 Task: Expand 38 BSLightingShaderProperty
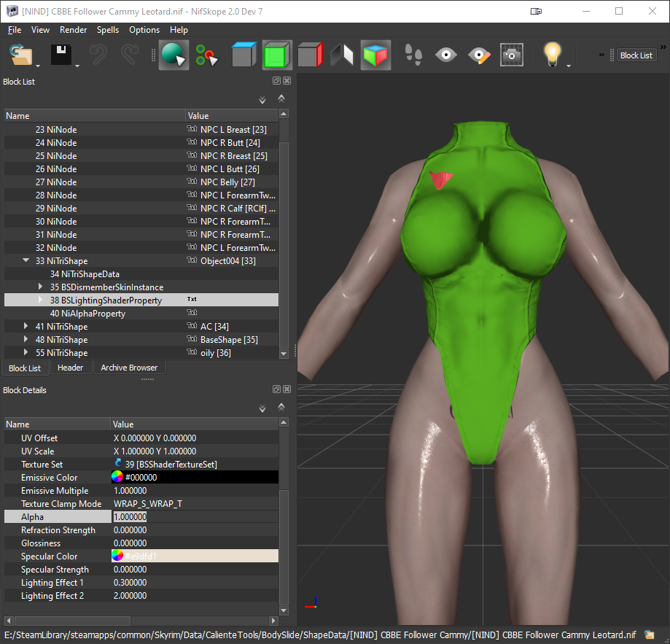[40, 300]
